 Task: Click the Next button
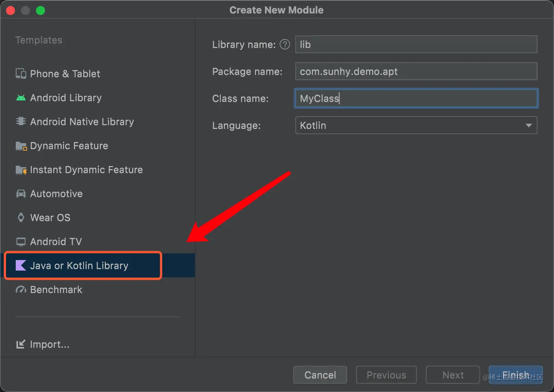(453, 375)
